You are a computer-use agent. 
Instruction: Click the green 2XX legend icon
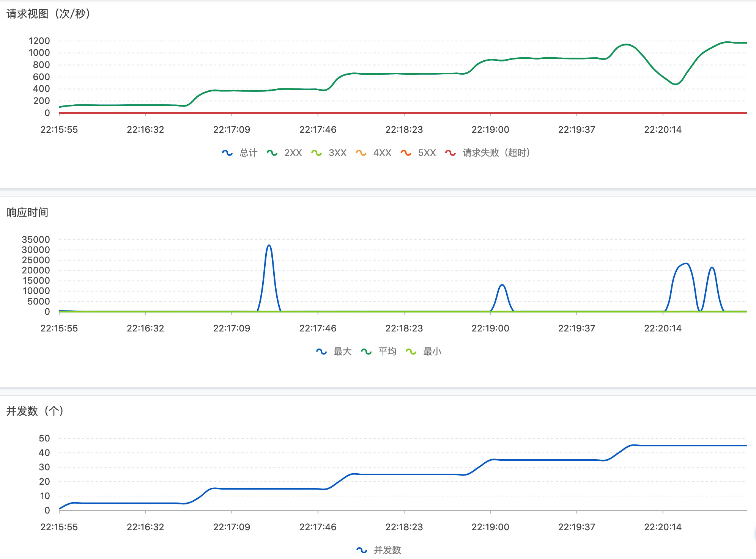tap(272, 153)
